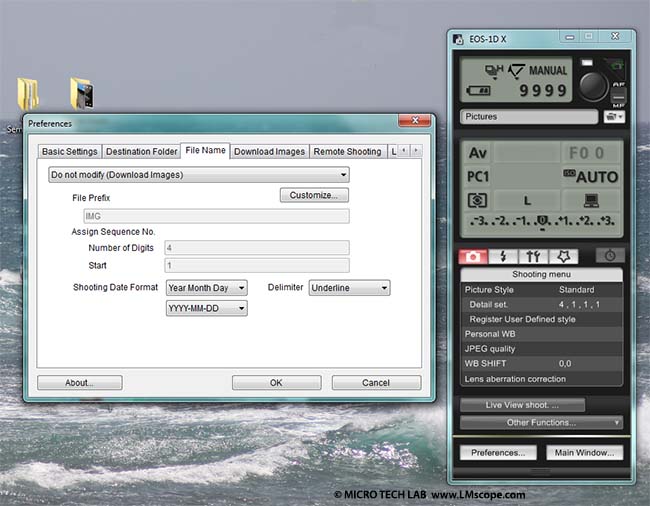Open the Delimiter 'Underline' dropdown

coord(349,288)
